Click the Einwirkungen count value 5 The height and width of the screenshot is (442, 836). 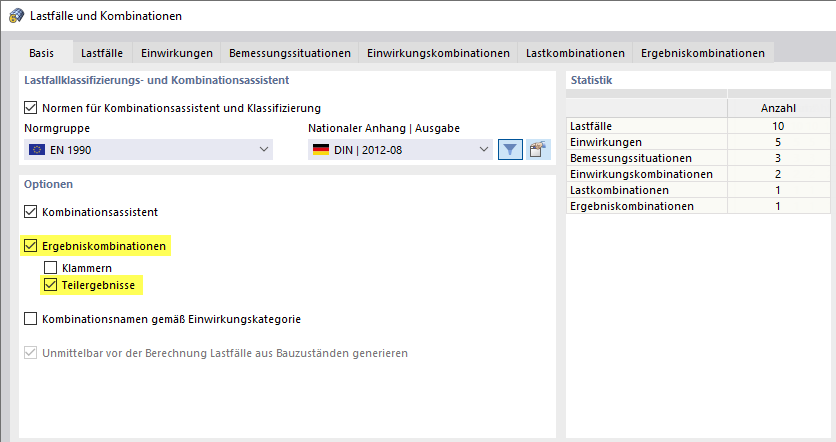[x=778, y=142]
